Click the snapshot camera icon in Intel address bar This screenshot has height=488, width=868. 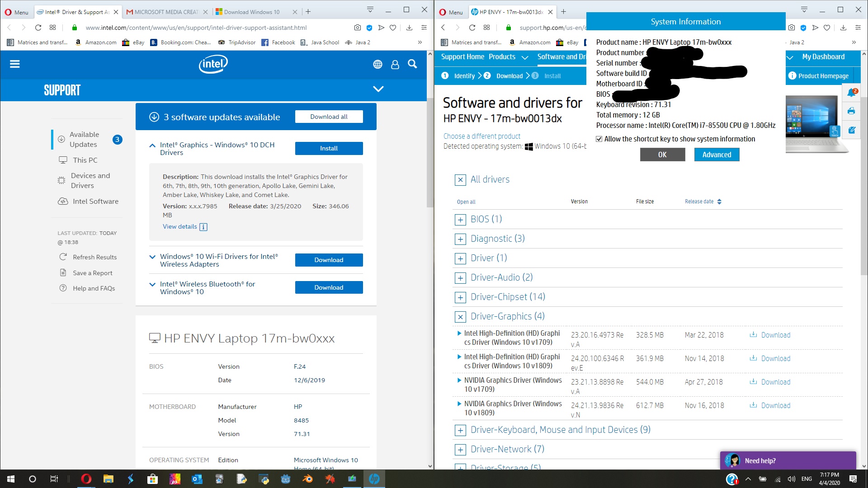(357, 28)
